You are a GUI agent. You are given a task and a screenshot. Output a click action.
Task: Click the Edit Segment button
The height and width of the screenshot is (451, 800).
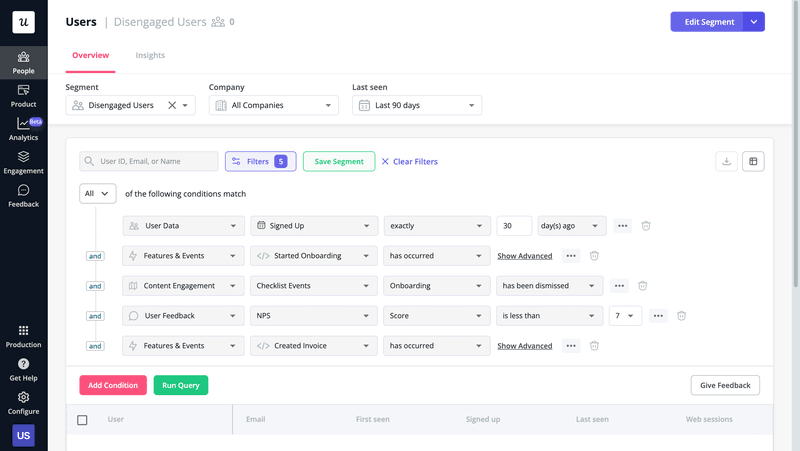(x=707, y=22)
